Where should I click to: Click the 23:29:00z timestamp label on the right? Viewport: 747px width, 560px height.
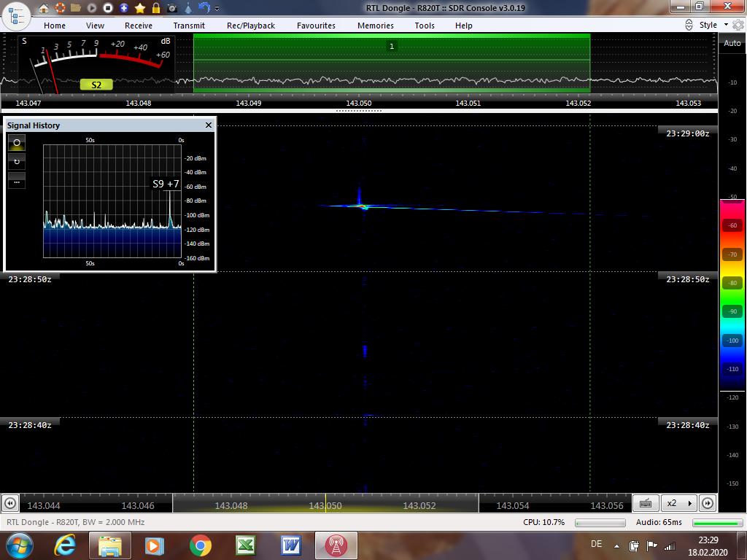point(687,133)
